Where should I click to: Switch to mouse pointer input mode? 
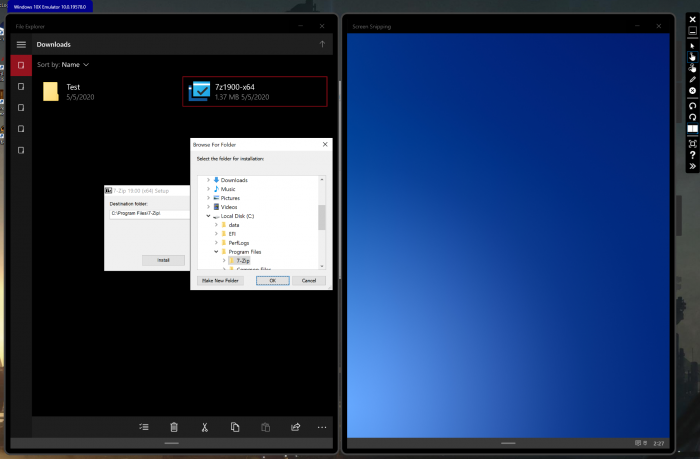coord(692,46)
